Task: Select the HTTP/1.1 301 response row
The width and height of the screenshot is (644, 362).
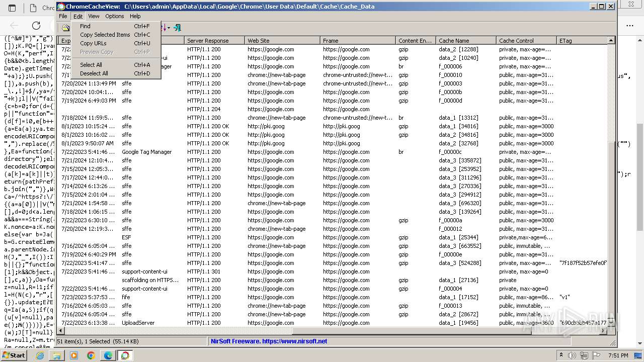Action: [333, 271]
